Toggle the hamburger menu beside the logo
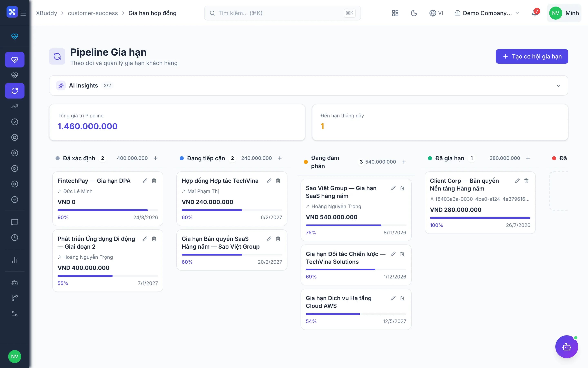 (x=23, y=13)
